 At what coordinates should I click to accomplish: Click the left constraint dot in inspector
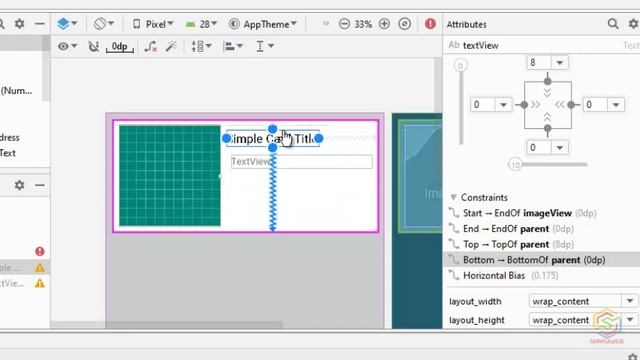tap(524, 105)
